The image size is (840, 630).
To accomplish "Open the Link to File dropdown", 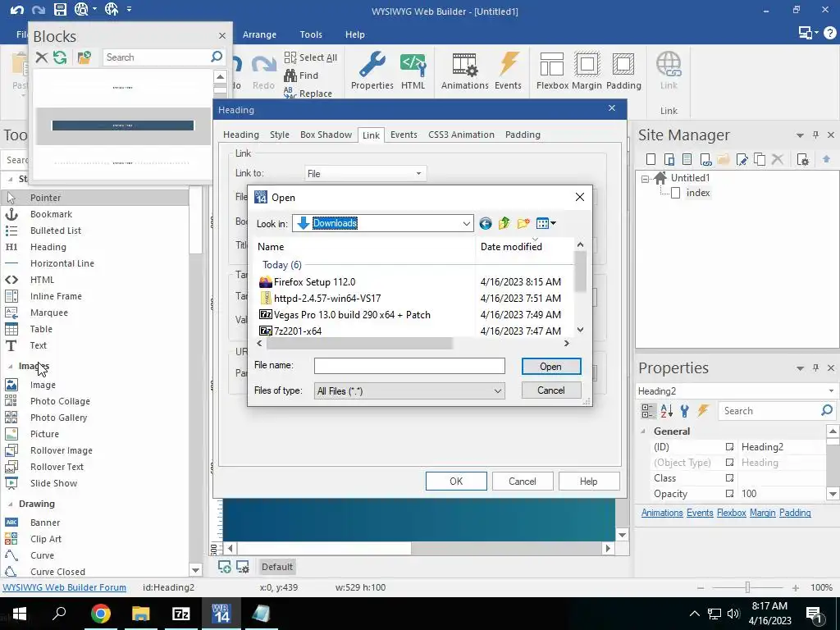I will click(418, 174).
